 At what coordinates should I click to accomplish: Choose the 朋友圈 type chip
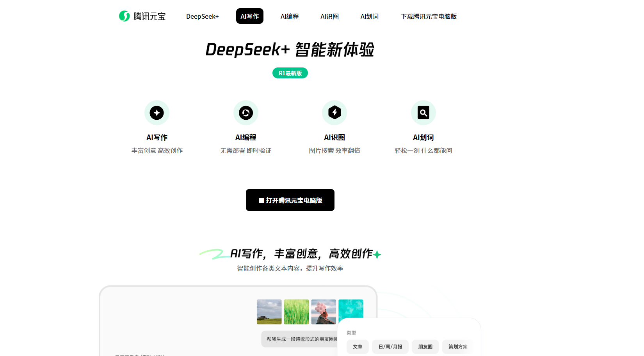pyautogui.click(x=425, y=347)
